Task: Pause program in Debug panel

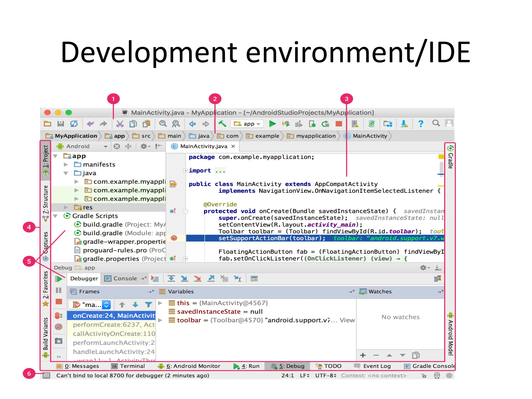Action: (59, 290)
